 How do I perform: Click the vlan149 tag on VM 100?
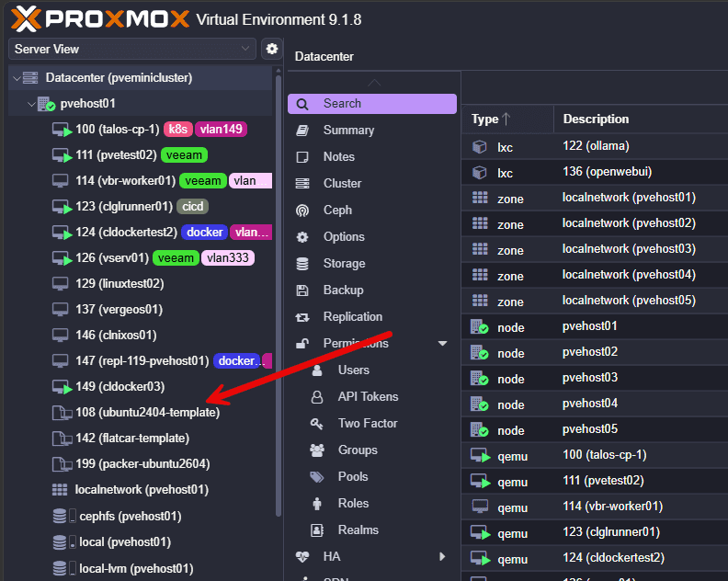(x=221, y=129)
